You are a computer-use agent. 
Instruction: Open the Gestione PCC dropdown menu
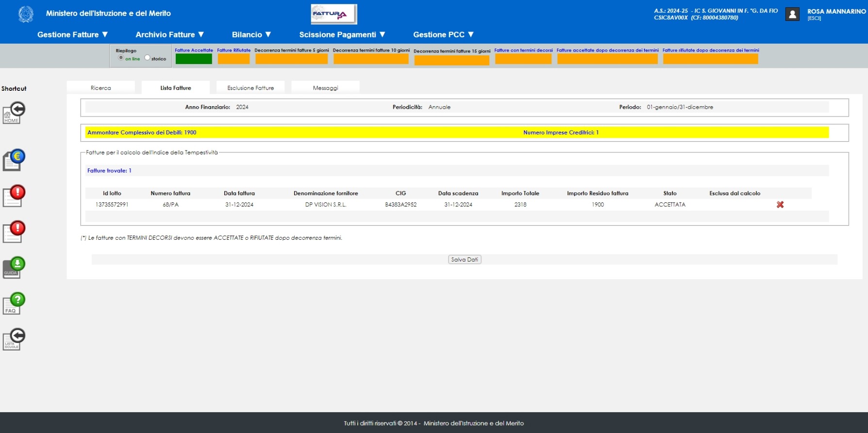[443, 34]
